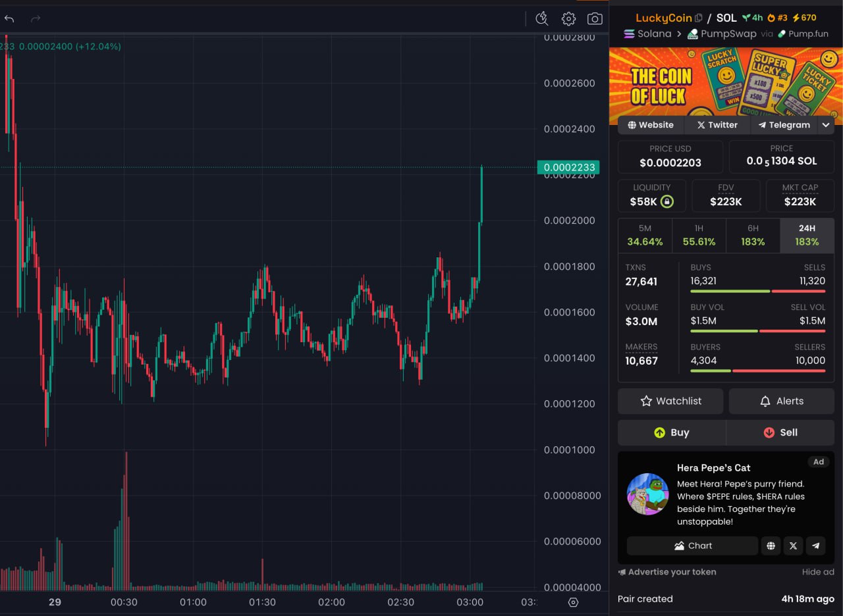Click the MKT CAP $223K box
The height and width of the screenshot is (616, 843).
point(800,195)
